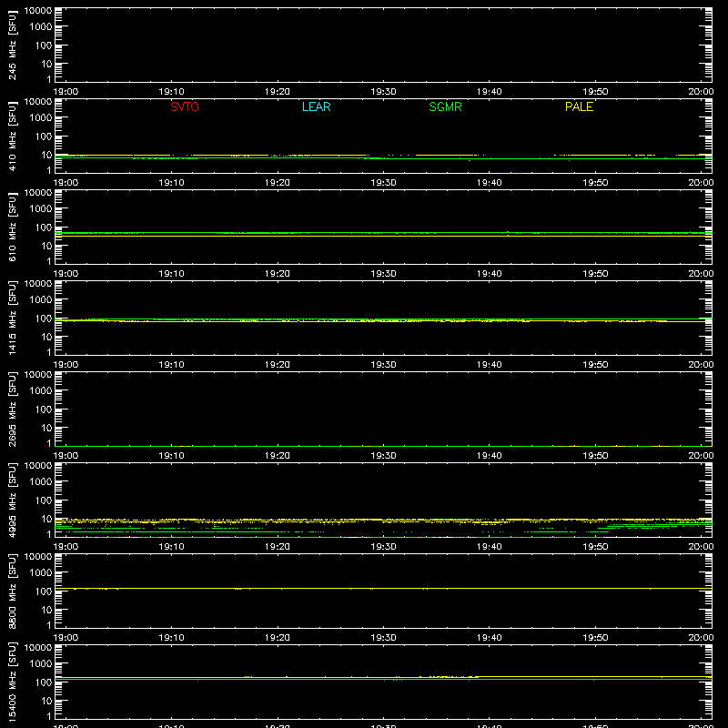
Task: Click the 19:10 tick under the 410 MHz plot
Action: click(x=171, y=183)
